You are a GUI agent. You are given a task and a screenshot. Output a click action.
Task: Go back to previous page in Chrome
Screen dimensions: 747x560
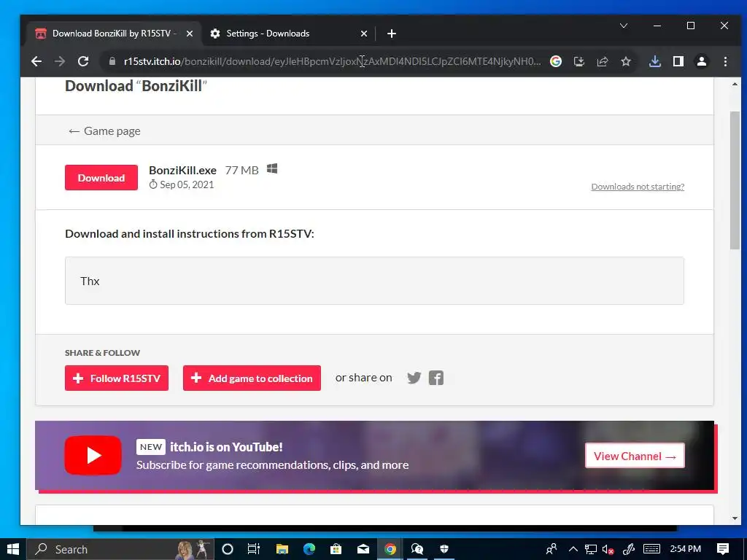[36, 61]
